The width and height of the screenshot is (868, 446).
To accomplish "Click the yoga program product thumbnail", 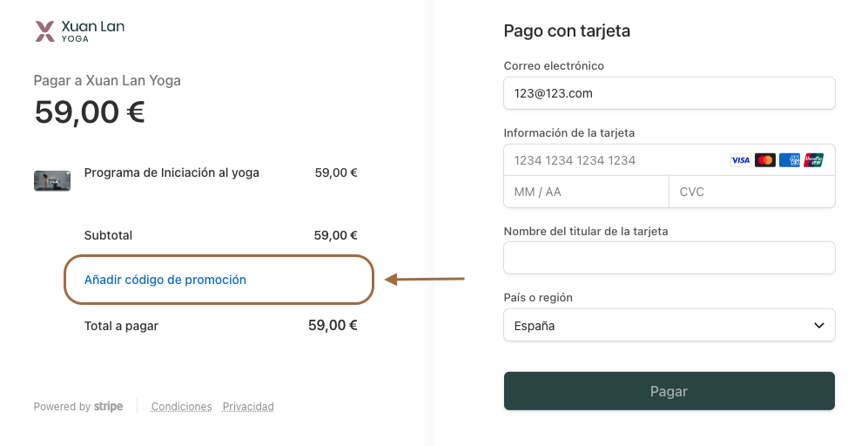I will coord(52,180).
